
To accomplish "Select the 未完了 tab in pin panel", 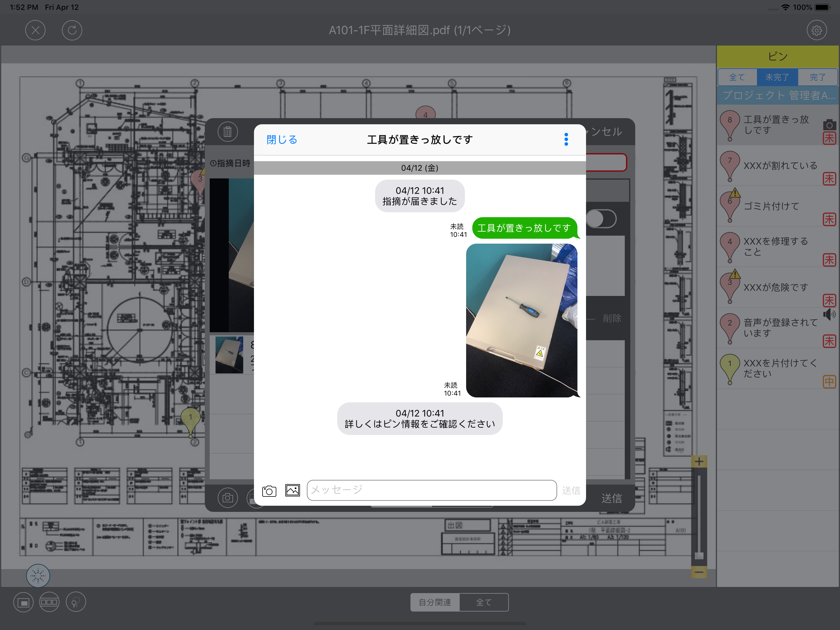I will point(777,77).
